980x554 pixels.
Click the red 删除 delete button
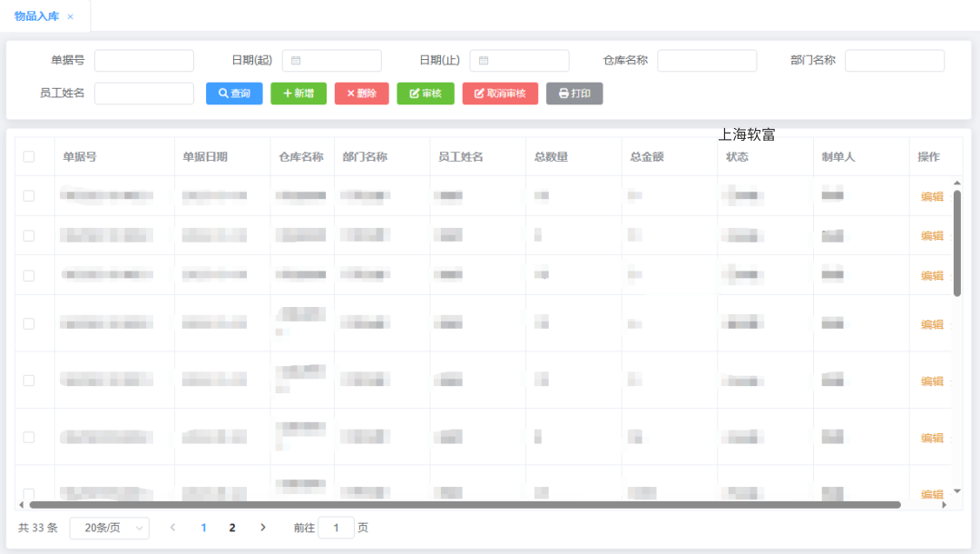[361, 94]
